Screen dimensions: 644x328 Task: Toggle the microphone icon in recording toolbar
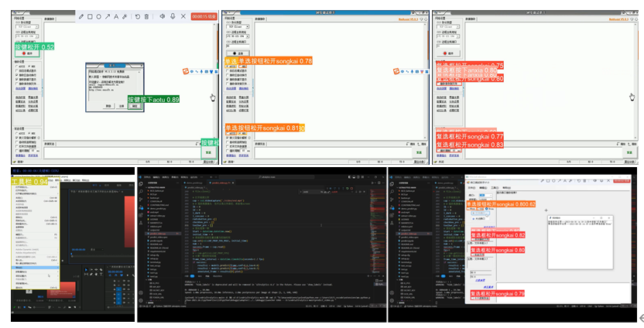tap(172, 16)
